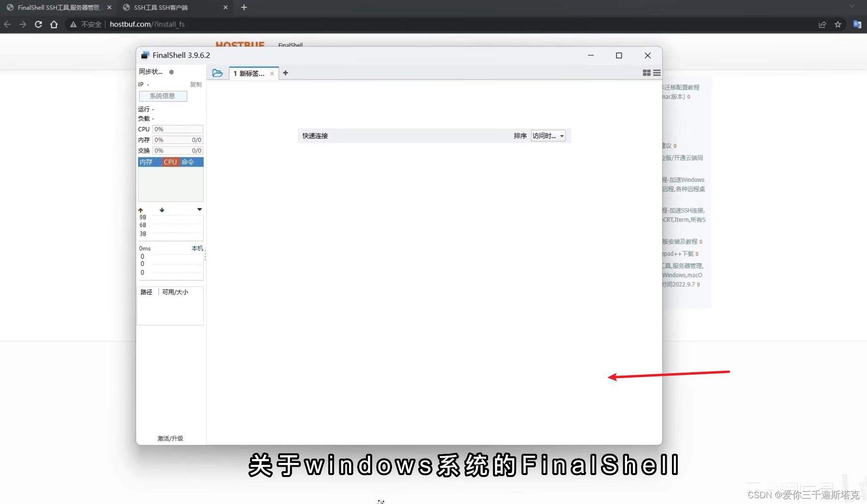867x504 pixels.
Task: Switch to grid view via top-right icon
Action: click(x=646, y=73)
